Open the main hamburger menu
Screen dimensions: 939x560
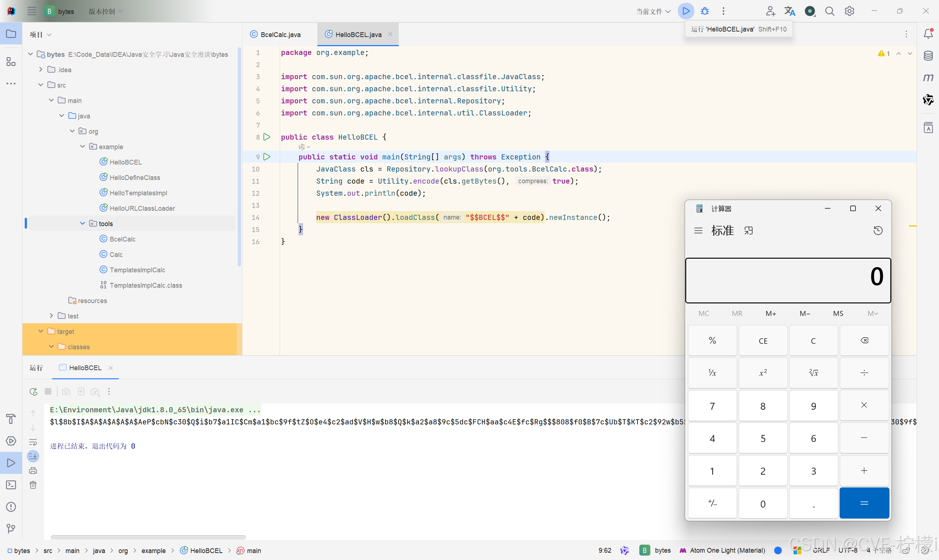(32, 11)
